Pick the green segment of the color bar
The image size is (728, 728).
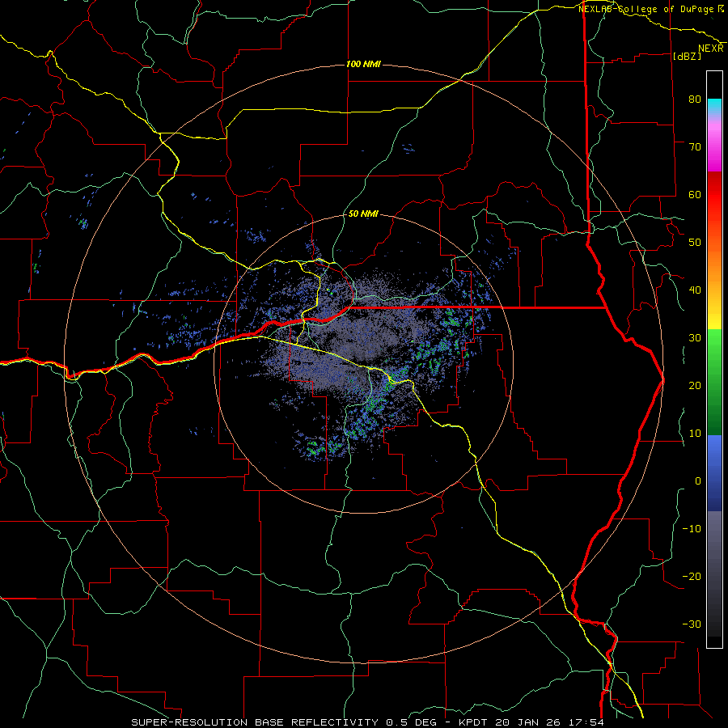[x=714, y=382]
